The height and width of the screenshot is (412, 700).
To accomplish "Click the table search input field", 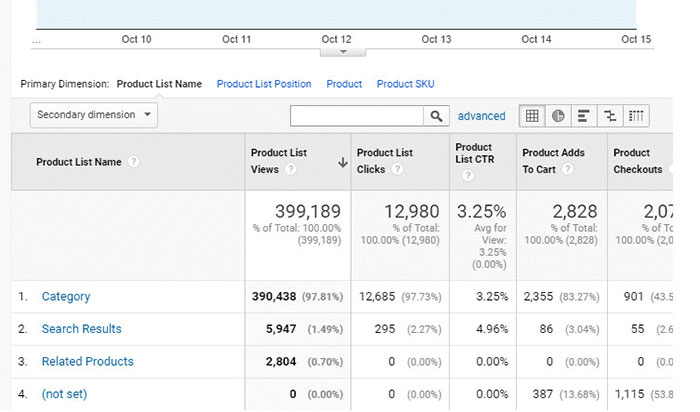I will 356,116.
